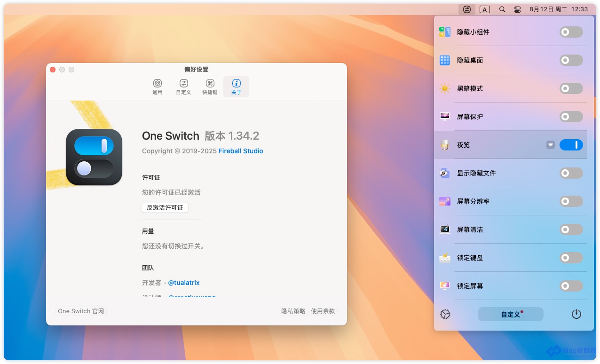
Task: Click the One Switch menu bar icon
Action: tap(467, 9)
